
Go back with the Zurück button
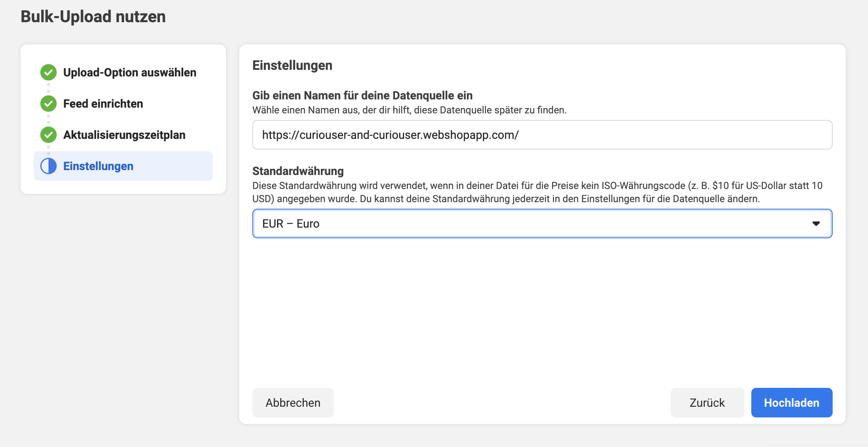click(x=707, y=403)
